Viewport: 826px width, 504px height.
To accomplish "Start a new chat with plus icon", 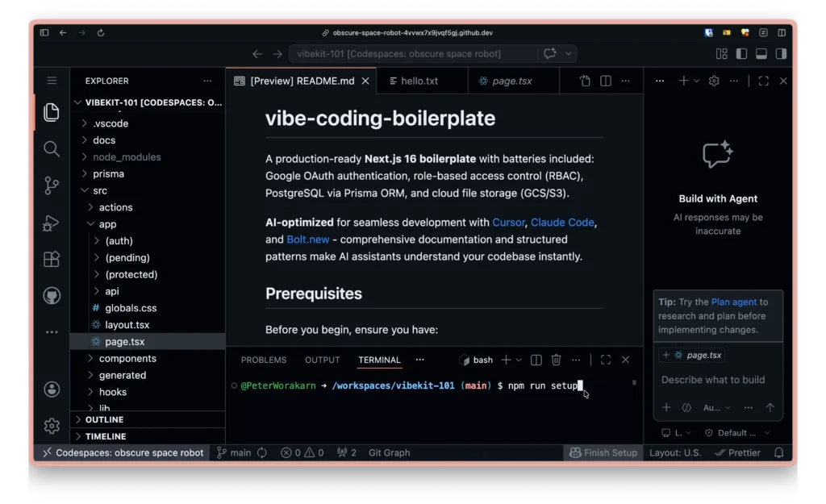I will [683, 81].
